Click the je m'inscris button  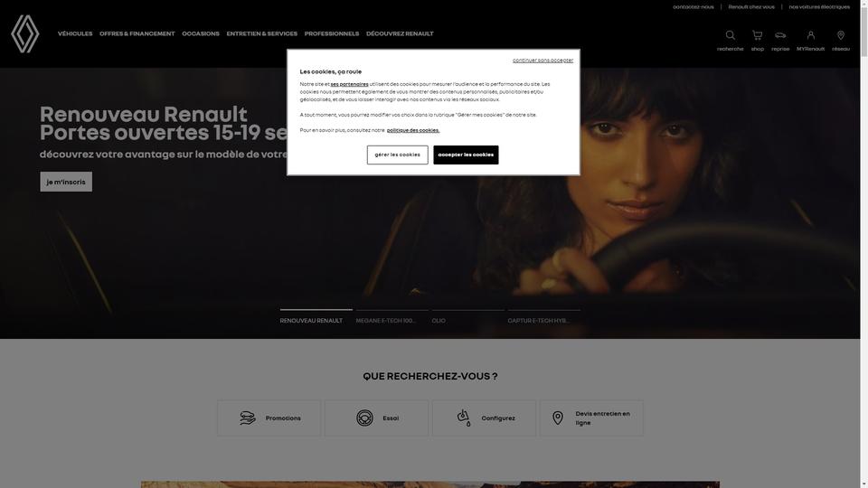click(66, 182)
